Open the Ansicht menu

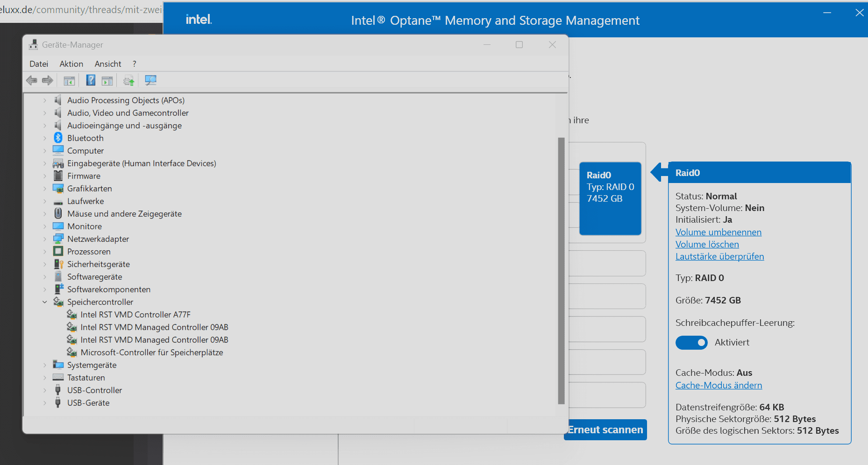click(108, 64)
